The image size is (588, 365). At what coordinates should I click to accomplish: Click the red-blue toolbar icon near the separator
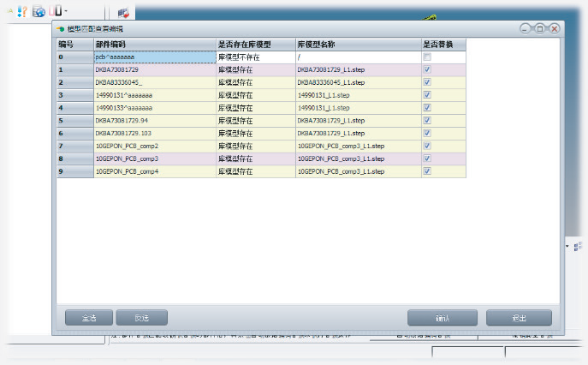(123, 12)
